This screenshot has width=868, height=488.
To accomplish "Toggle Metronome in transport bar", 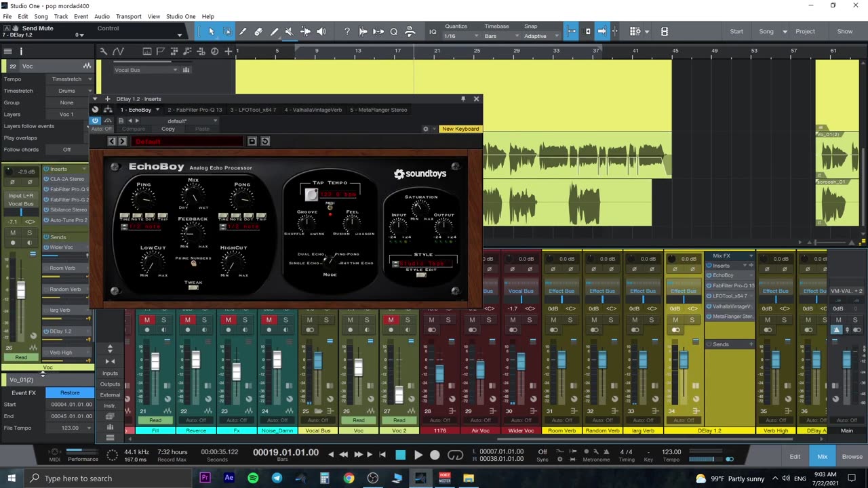I will (586, 452).
